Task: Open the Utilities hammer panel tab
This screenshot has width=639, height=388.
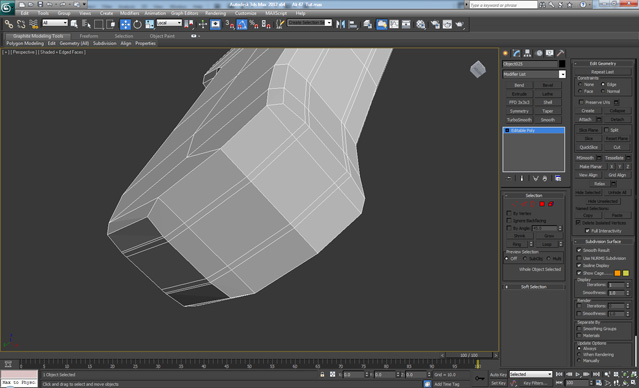Action: (561, 53)
